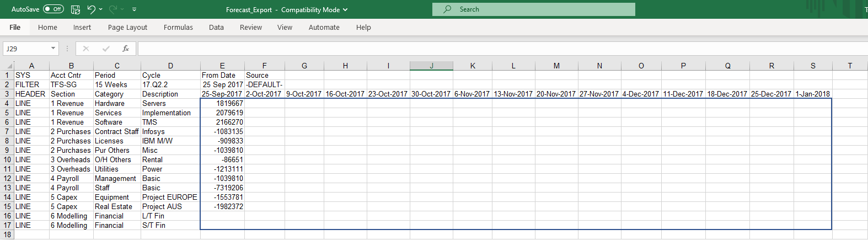Click the Undo arrow icon
The image size is (868, 240).
coord(92,9)
